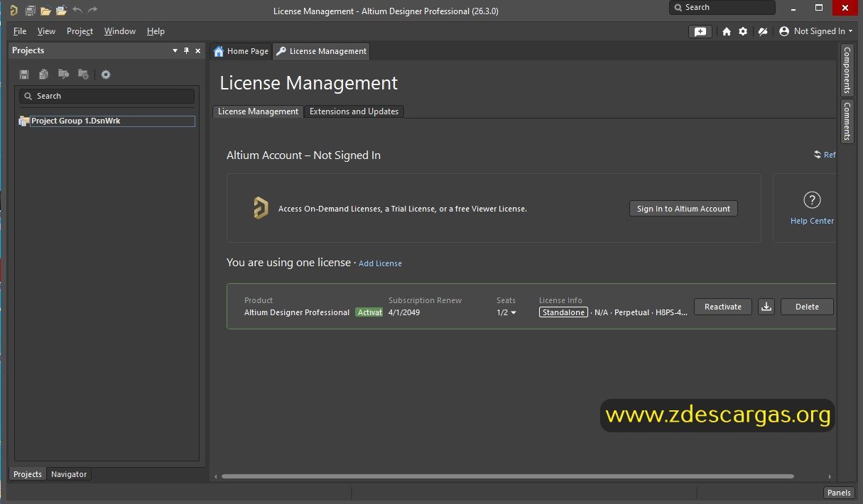
Task: Click the scrollbar right arrow
Action: 829,476
